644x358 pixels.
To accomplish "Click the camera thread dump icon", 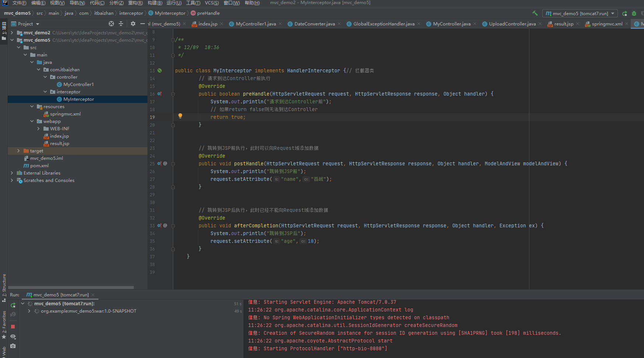I will tap(13, 346).
